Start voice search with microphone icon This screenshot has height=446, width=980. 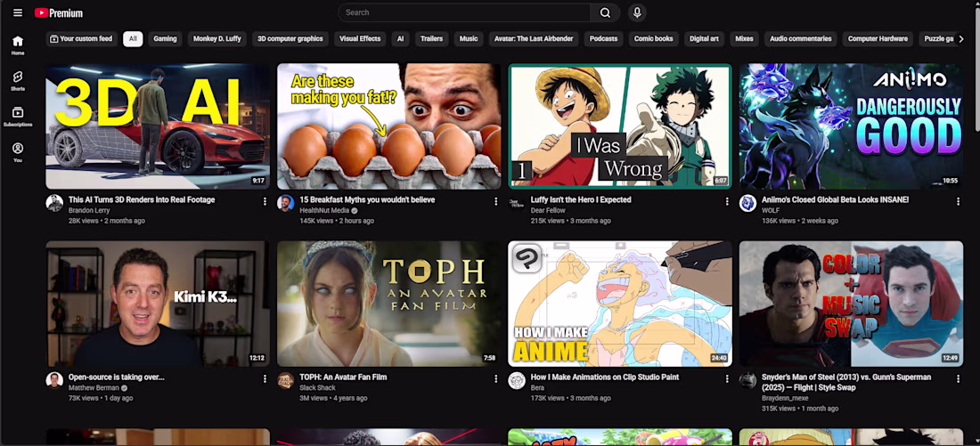(x=637, y=12)
